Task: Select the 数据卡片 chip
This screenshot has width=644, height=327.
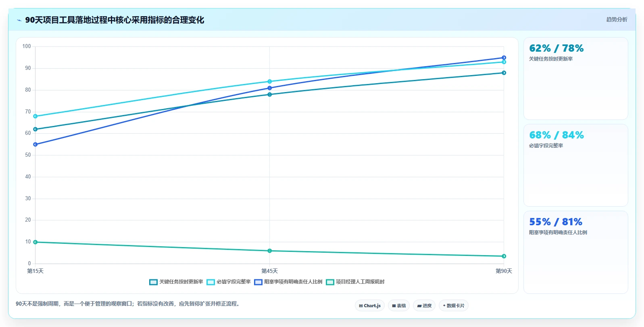Action: point(454,306)
